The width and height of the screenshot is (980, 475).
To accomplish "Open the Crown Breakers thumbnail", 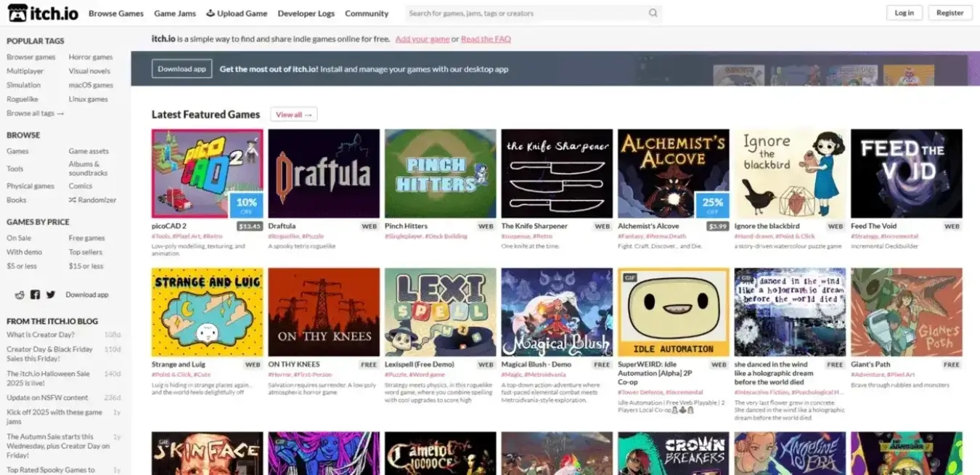I will 674,454.
